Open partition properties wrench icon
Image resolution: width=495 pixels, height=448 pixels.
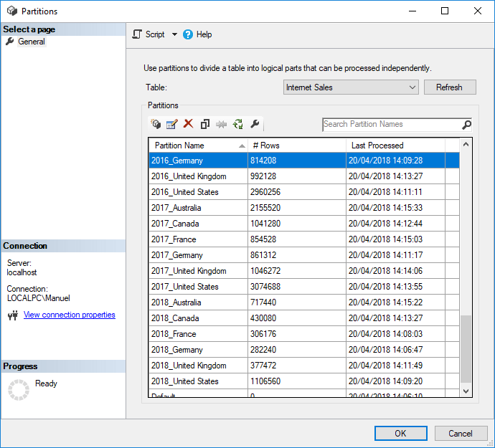255,124
